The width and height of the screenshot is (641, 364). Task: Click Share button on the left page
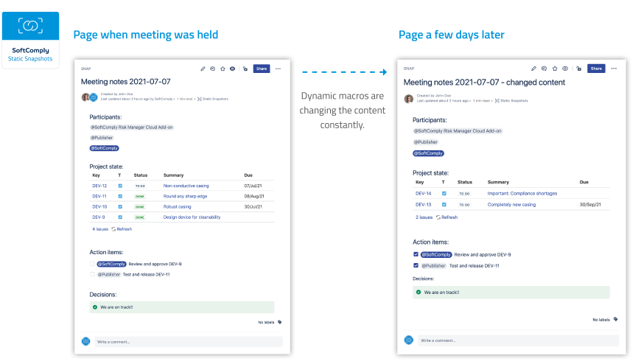tap(261, 69)
